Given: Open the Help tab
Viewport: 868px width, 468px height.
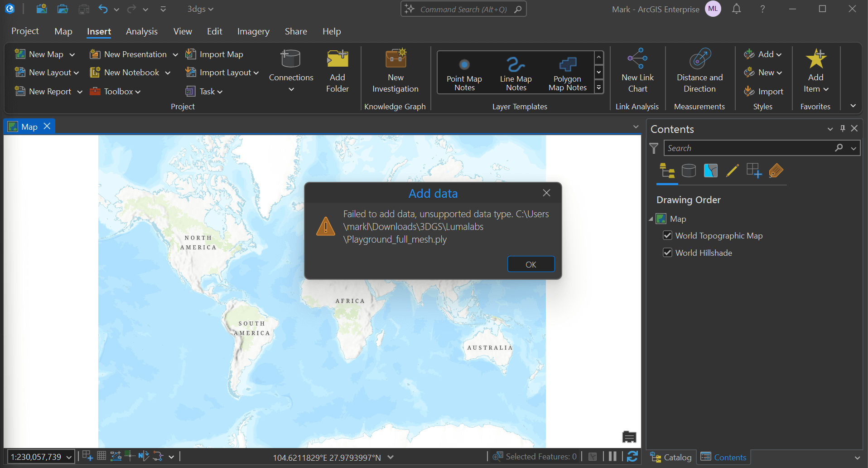Looking at the screenshot, I should [332, 31].
